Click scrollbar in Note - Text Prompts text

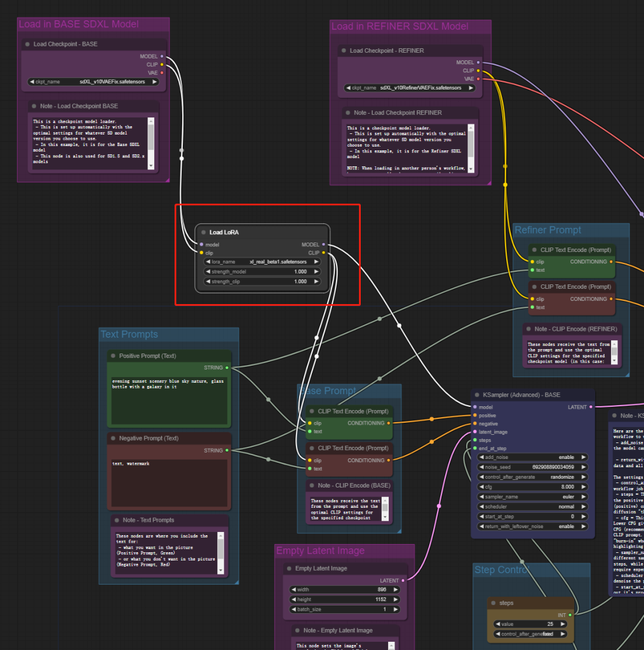[x=220, y=553]
